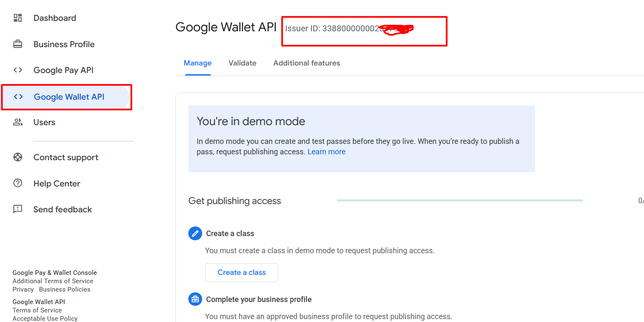The image size is (644, 322).
Task: Click the Issuer ID text
Action: pyautogui.click(x=350, y=29)
